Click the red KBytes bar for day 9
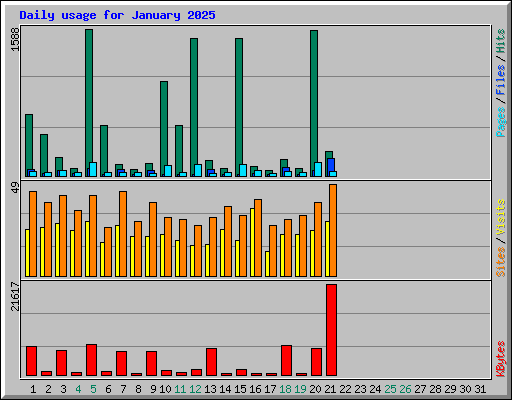The width and height of the screenshot is (512, 400). tap(152, 364)
